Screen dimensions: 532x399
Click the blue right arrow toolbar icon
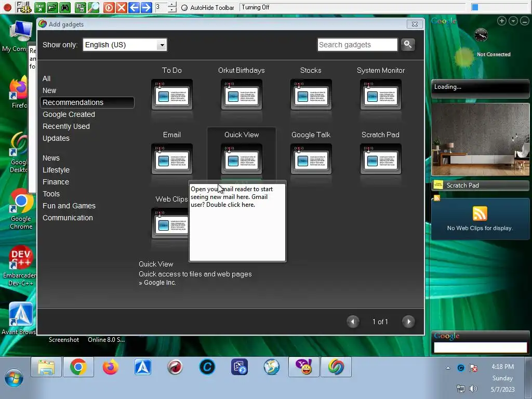pyautogui.click(x=146, y=7)
